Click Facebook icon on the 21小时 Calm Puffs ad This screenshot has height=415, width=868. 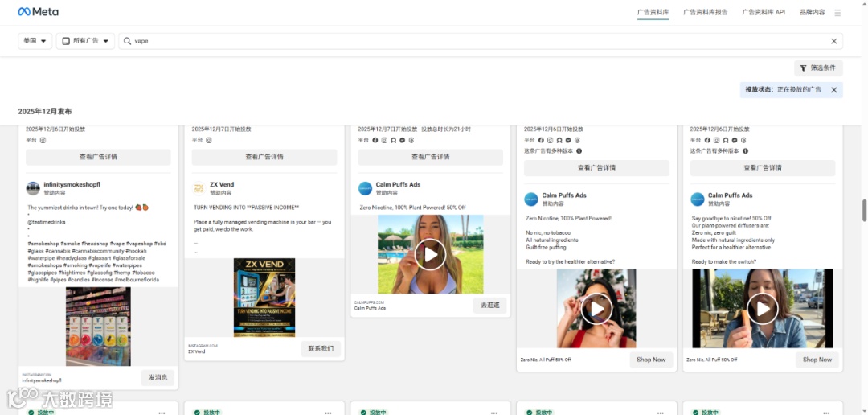375,140
